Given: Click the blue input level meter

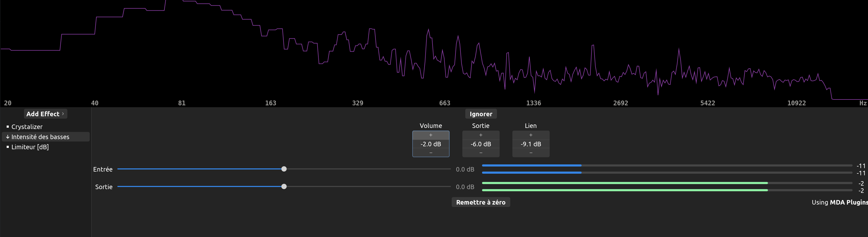Looking at the screenshot, I should pyautogui.click(x=667, y=169).
